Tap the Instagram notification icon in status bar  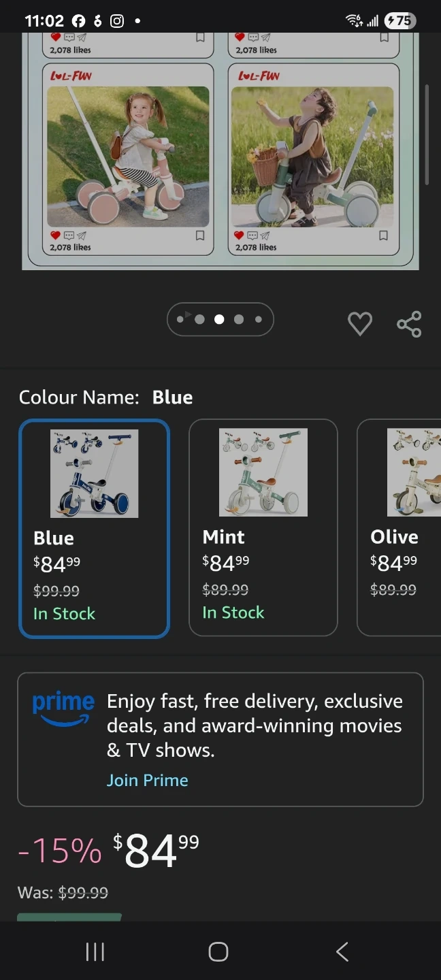click(117, 21)
